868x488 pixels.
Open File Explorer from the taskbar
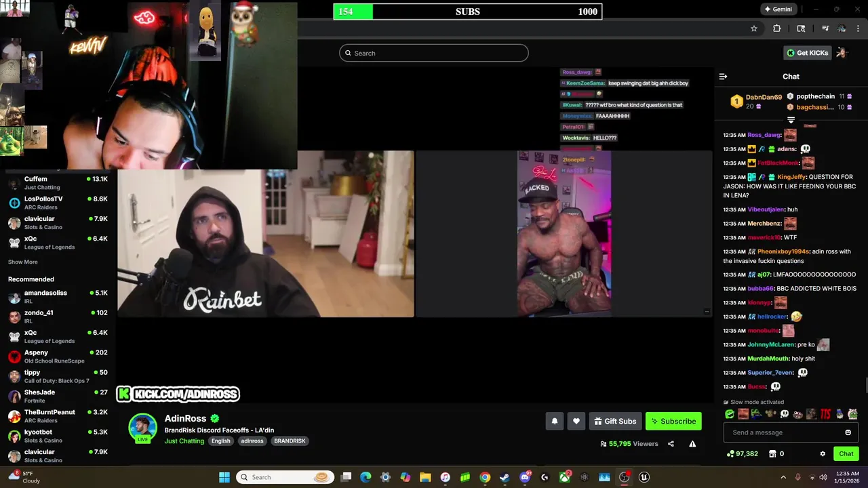(425, 477)
